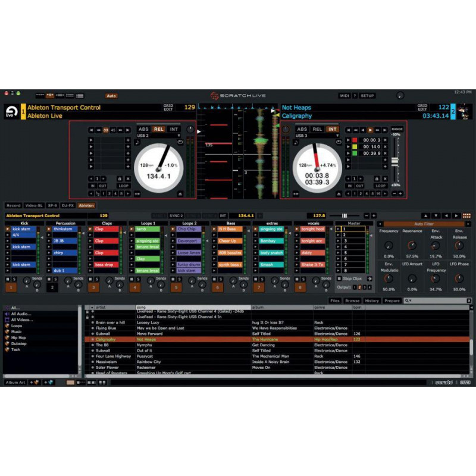This screenshot has height=476, width=476.
Task: Click the eject icon on left deck
Action: [180, 194]
